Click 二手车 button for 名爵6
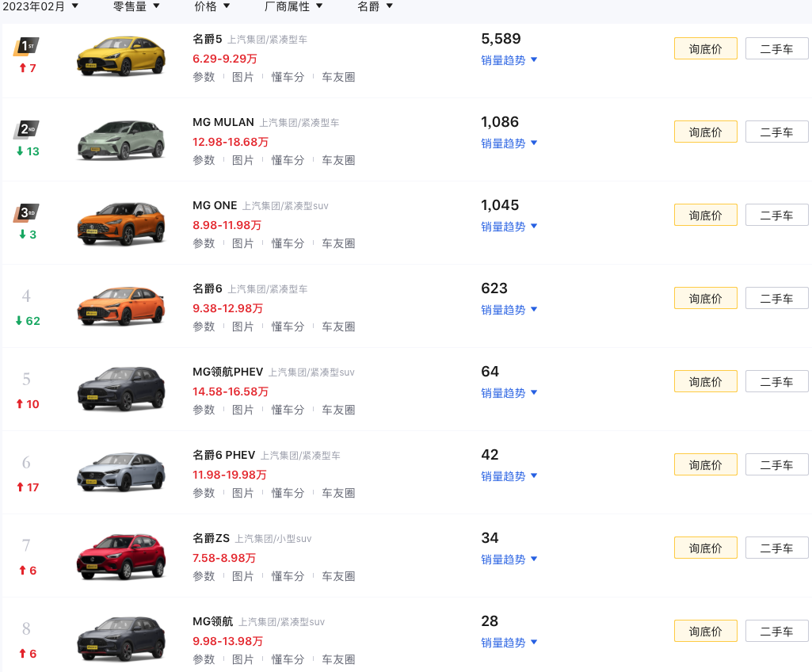 coord(776,299)
